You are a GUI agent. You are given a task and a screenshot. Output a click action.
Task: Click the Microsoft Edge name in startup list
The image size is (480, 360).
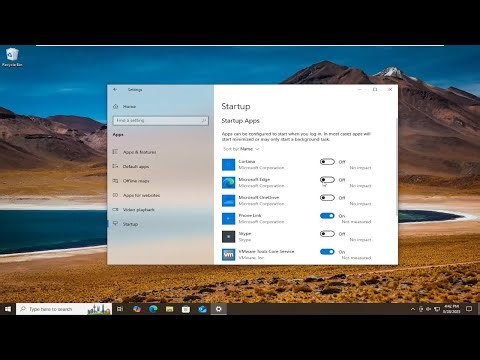click(254, 179)
